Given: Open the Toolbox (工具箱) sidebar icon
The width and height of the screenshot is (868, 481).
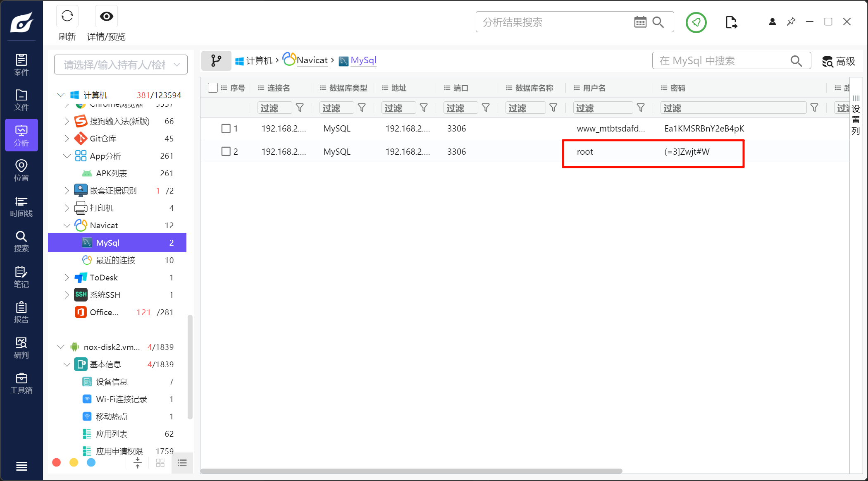Looking at the screenshot, I should [x=21, y=383].
